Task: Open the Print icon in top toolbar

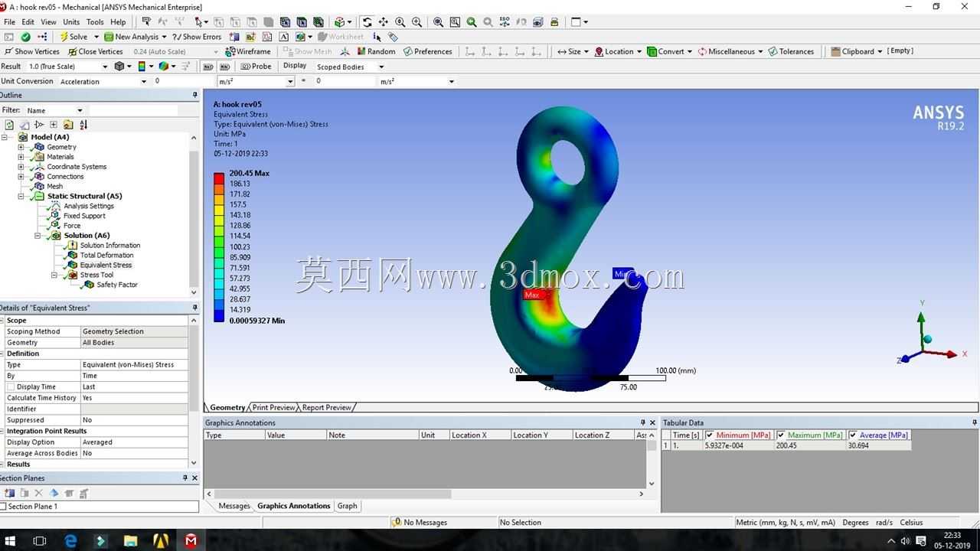Action: (554, 22)
